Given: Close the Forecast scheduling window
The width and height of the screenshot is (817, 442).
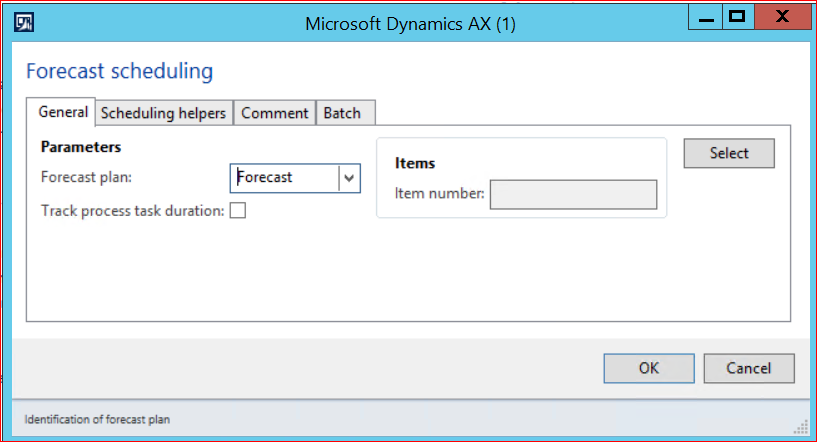Looking at the screenshot, I should (783, 17).
